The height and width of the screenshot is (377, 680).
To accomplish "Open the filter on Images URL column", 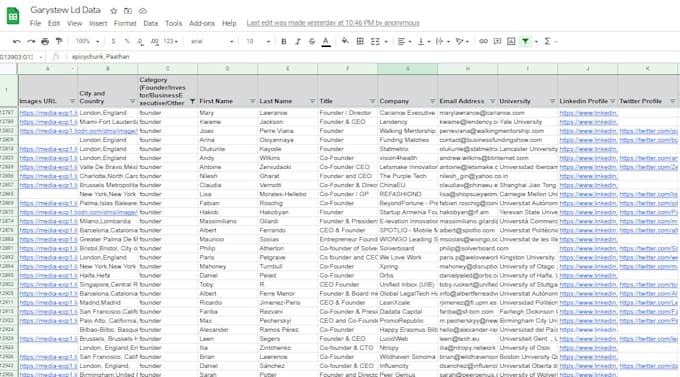I will 72,101.
